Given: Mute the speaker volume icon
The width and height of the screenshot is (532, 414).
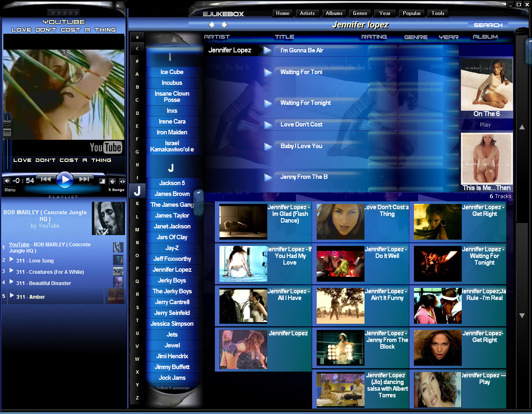Looking at the screenshot, I should [7, 181].
